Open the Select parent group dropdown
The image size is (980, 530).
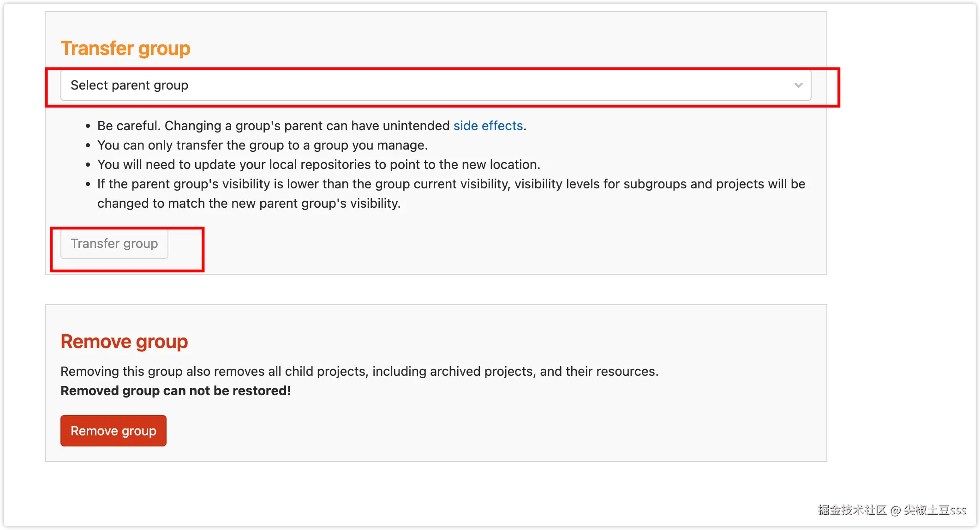[435, 85]
